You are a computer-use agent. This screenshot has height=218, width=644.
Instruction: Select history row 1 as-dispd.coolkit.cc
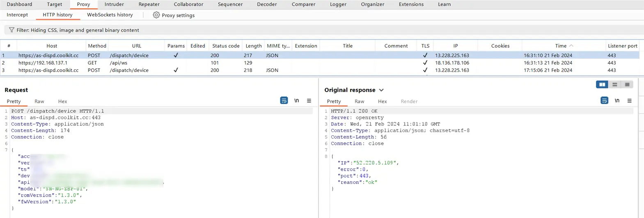coord(320,55)
